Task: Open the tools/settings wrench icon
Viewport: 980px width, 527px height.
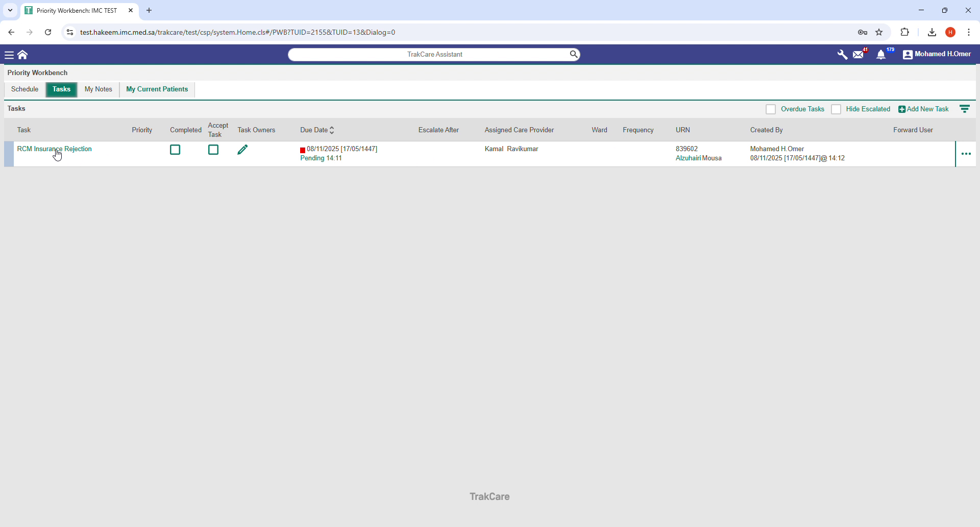Action: (842, 54)
